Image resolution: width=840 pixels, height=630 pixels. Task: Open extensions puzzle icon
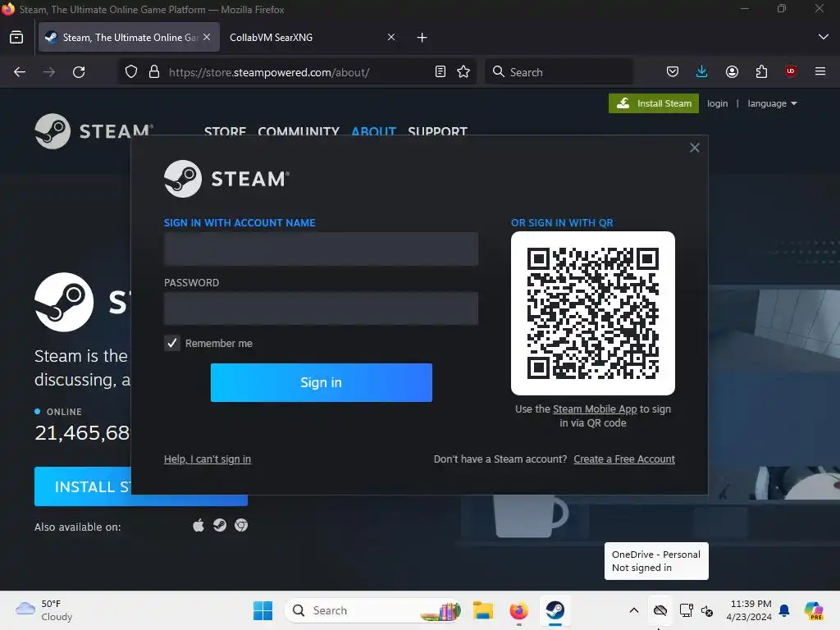click(x=761, y=72)
